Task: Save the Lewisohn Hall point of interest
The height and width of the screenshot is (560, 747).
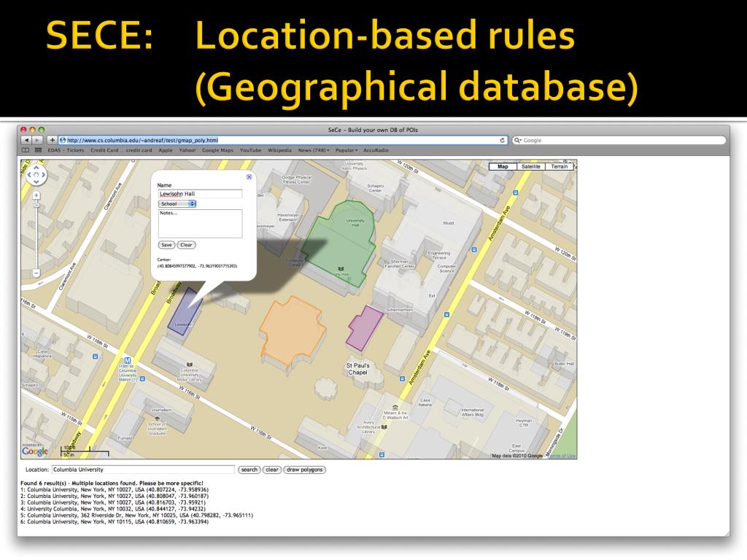Action: 166,245
